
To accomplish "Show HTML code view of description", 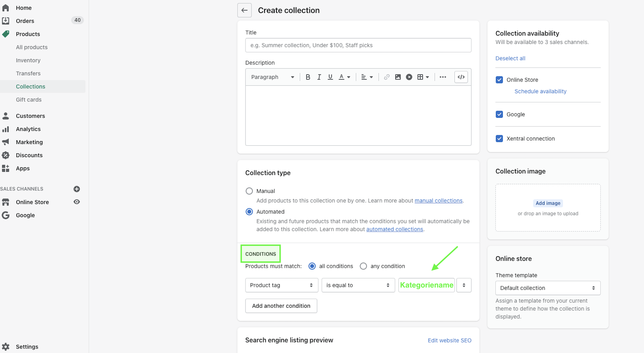I will pyautogui.click(x=461, y=77).
